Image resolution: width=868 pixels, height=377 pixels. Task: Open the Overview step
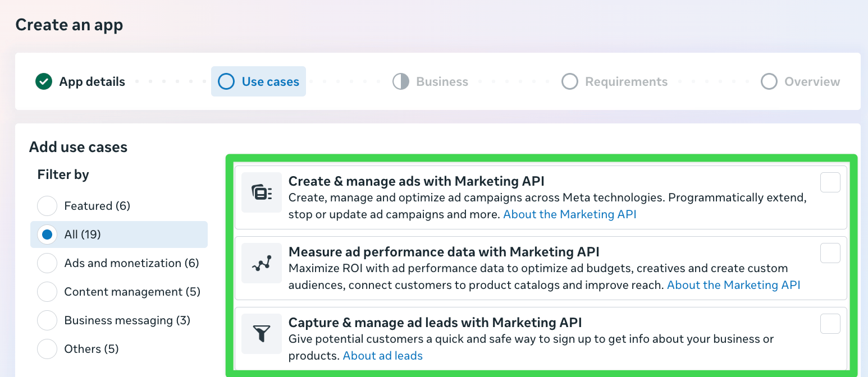point(801,82)
